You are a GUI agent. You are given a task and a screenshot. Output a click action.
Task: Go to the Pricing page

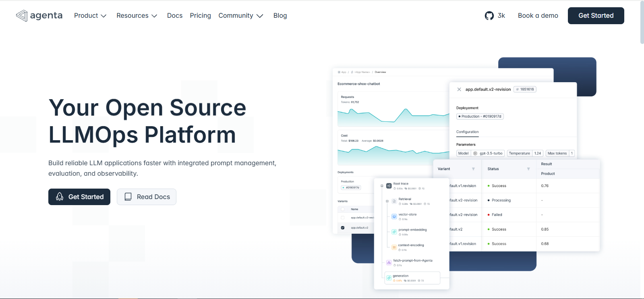[201, 16]
